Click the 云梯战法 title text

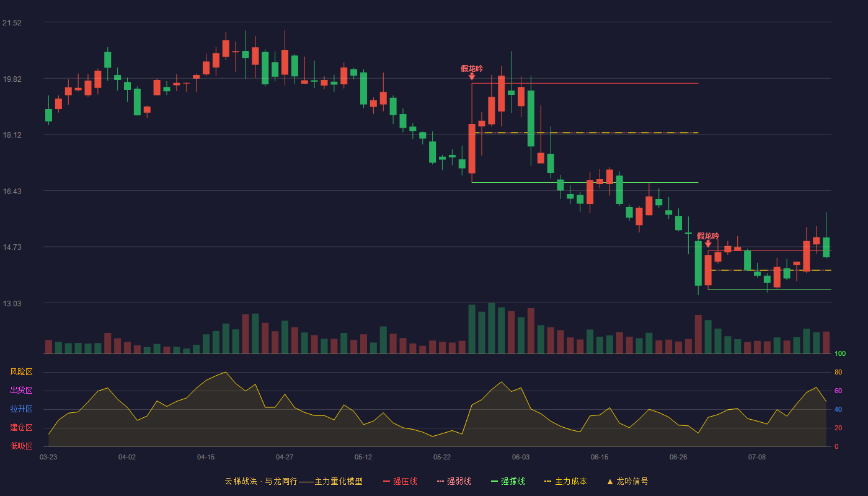coord(241,481)
